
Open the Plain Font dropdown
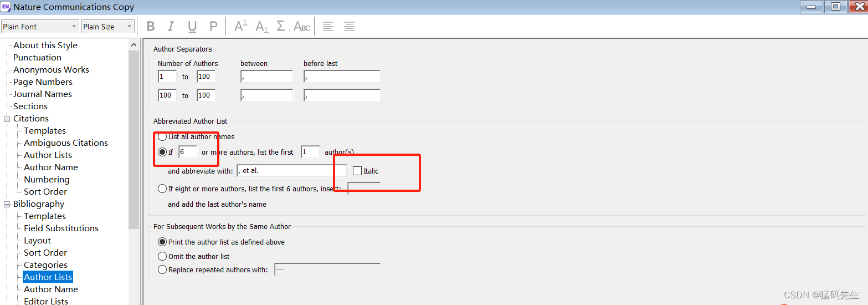(x=40, y=26)
